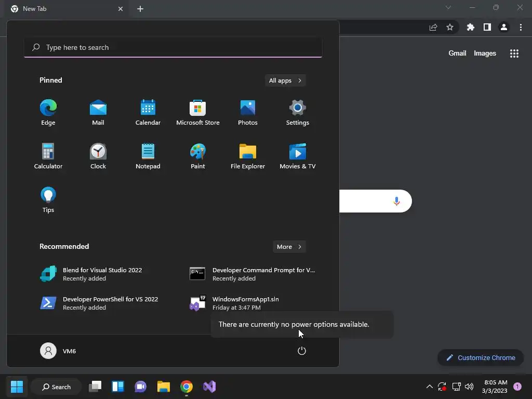Launch Notepad from pinned apps
532x399 pixels.
pos(148,156)
